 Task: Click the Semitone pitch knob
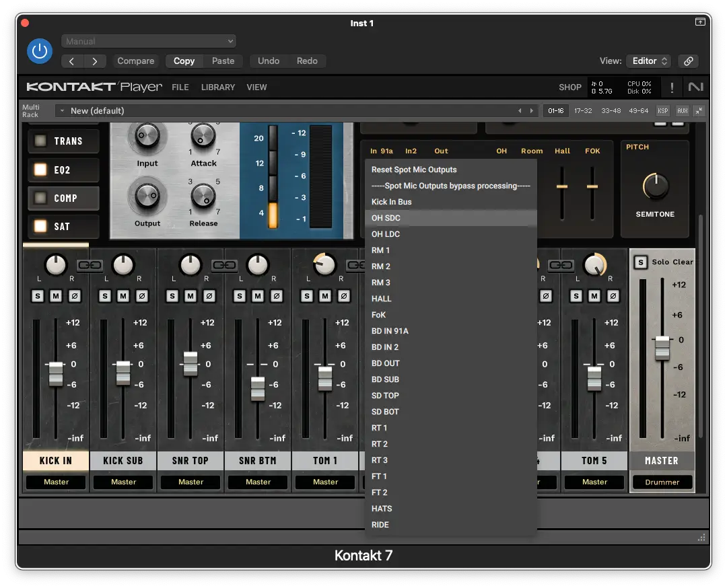pos(655,186)
